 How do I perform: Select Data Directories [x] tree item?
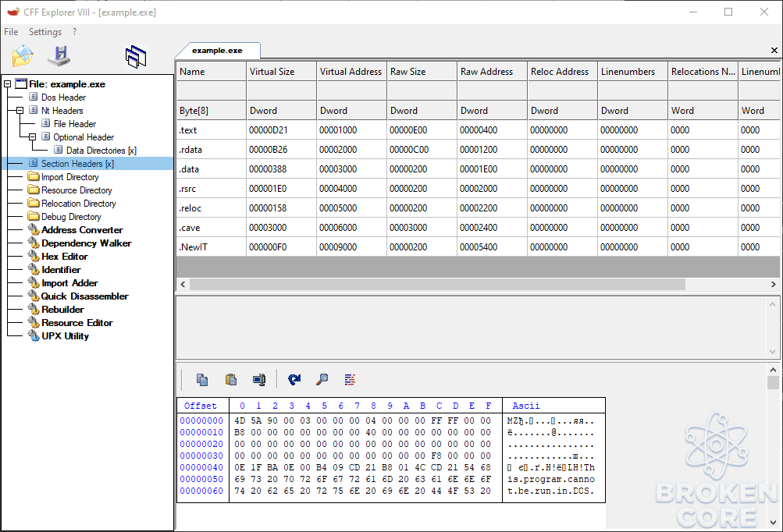101,151
